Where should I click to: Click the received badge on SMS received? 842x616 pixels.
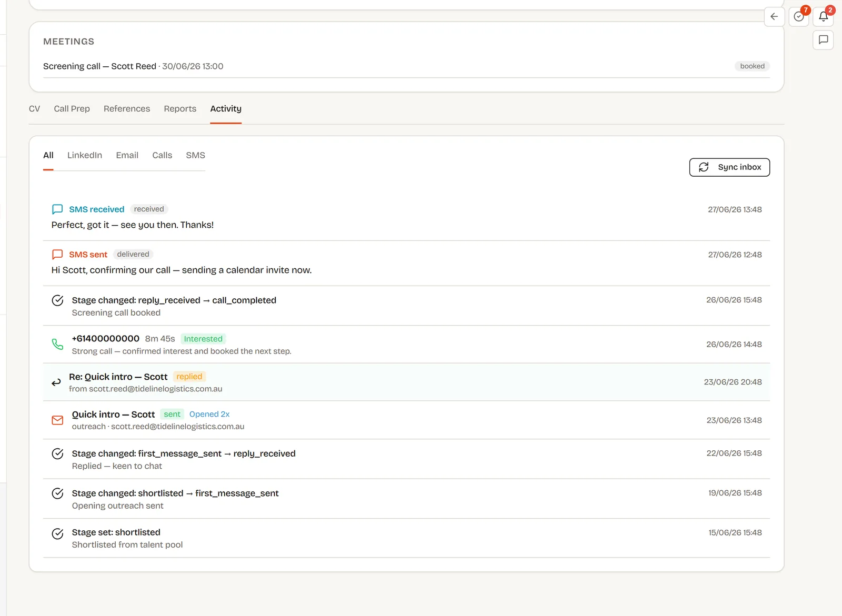pos(149,209)
